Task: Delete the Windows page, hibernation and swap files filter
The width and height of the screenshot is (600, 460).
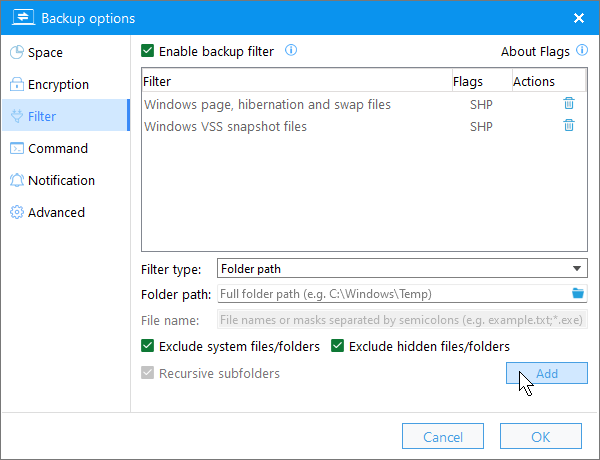Action: point(569,103)
